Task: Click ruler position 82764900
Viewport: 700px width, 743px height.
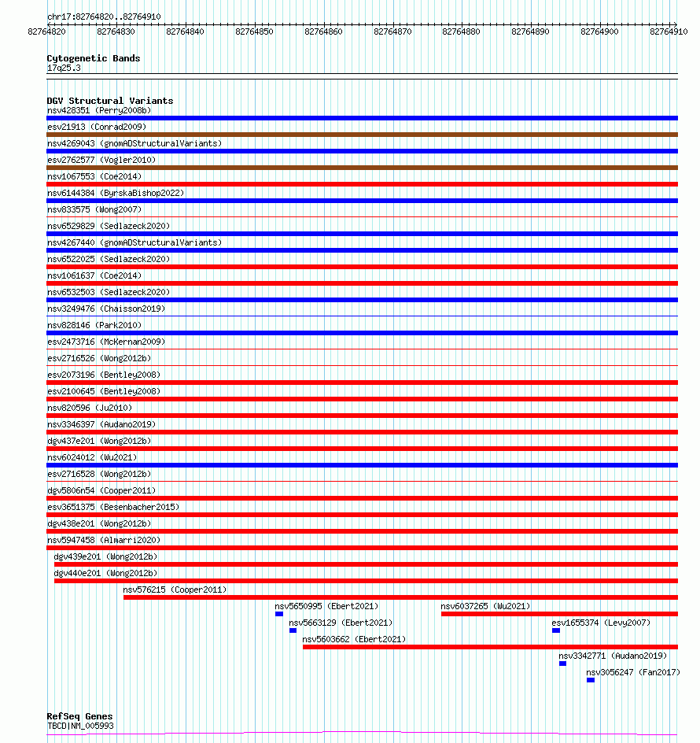Action: click(x=599, y=31)
